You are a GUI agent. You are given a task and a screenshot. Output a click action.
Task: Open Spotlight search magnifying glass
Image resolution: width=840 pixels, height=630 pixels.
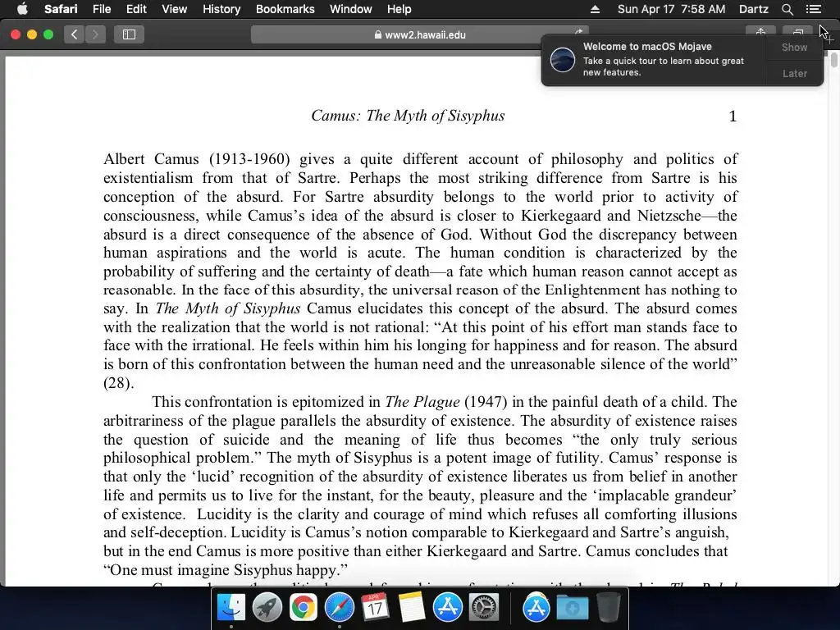787,9
